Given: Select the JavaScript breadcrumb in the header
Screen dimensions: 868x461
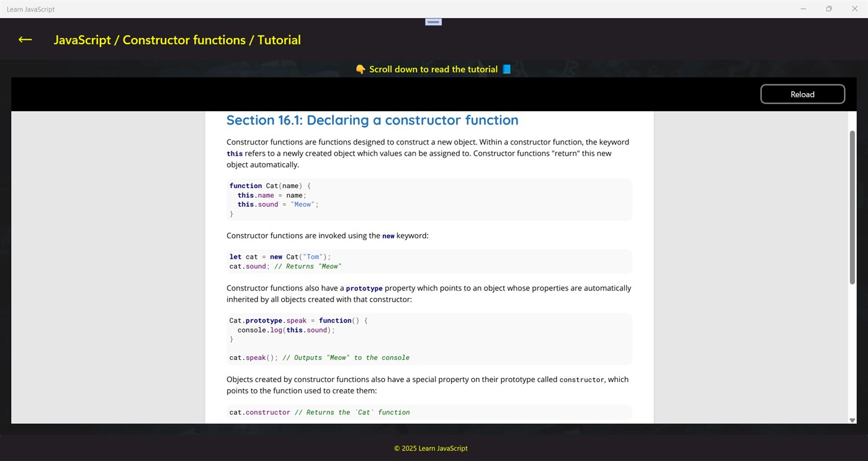Looking at the screenshot, I should [x=83, y=39].
